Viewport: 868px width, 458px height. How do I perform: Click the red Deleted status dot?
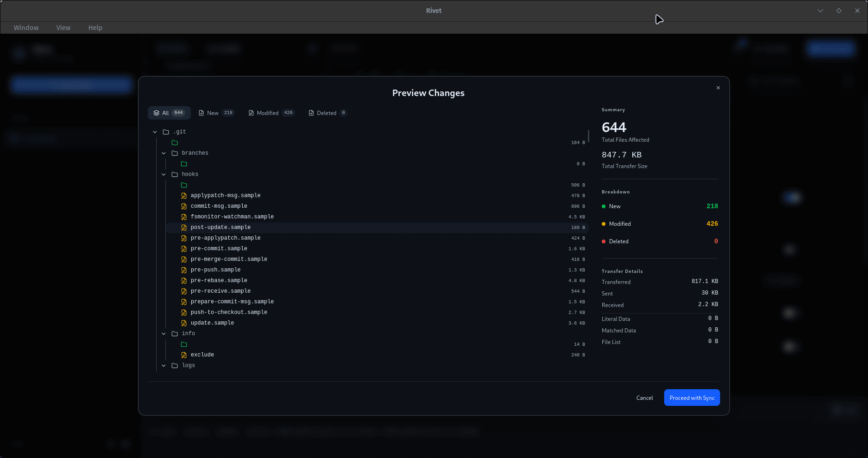604,241
